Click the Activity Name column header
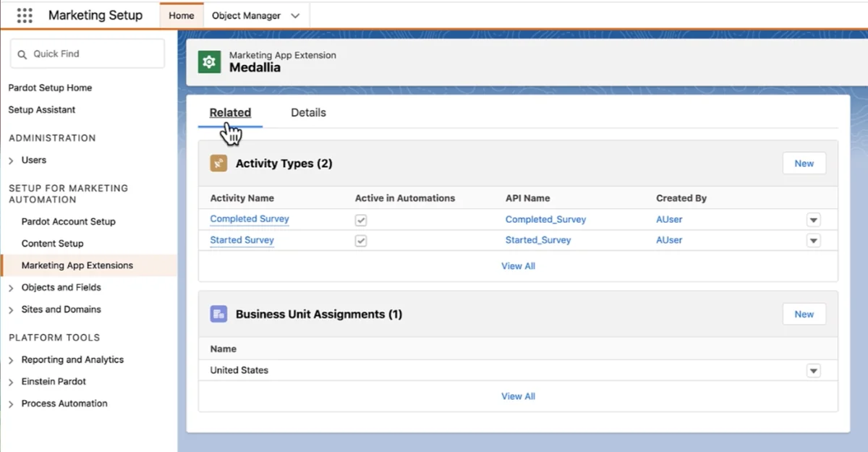868x452 pixels. click(x=242, y=198)
